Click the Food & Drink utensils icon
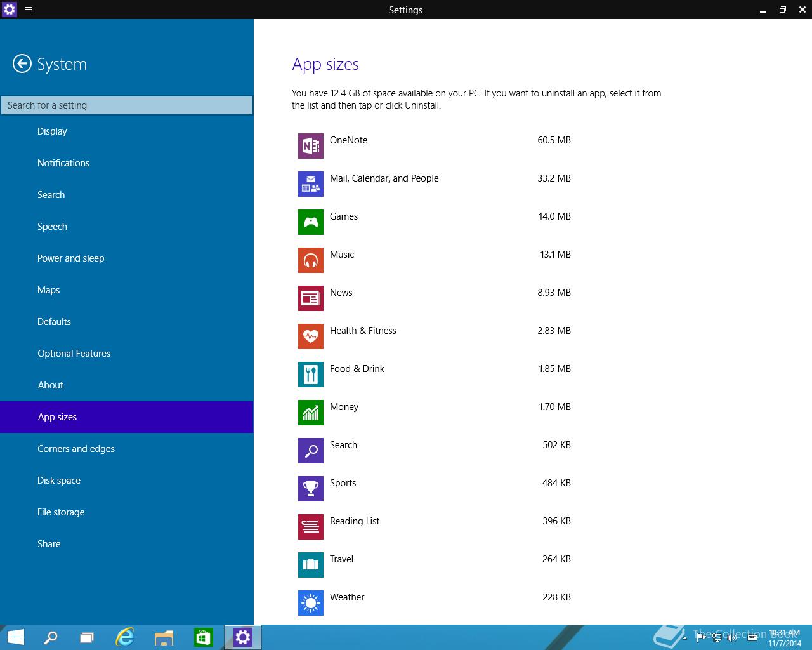 [x=311, y=375]
